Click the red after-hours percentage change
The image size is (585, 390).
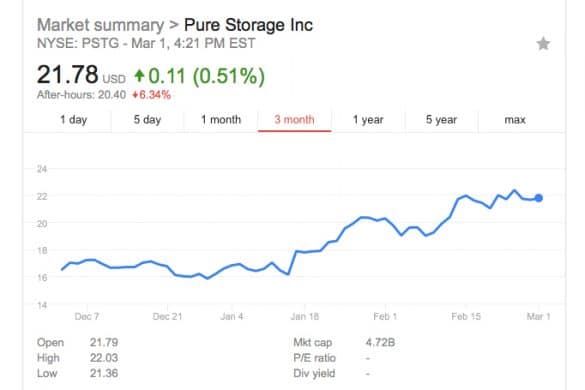point(151,95)
